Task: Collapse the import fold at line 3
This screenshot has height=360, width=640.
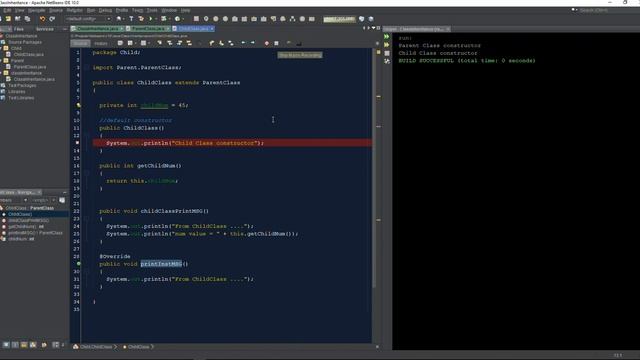Action: [x=87, y=67]
